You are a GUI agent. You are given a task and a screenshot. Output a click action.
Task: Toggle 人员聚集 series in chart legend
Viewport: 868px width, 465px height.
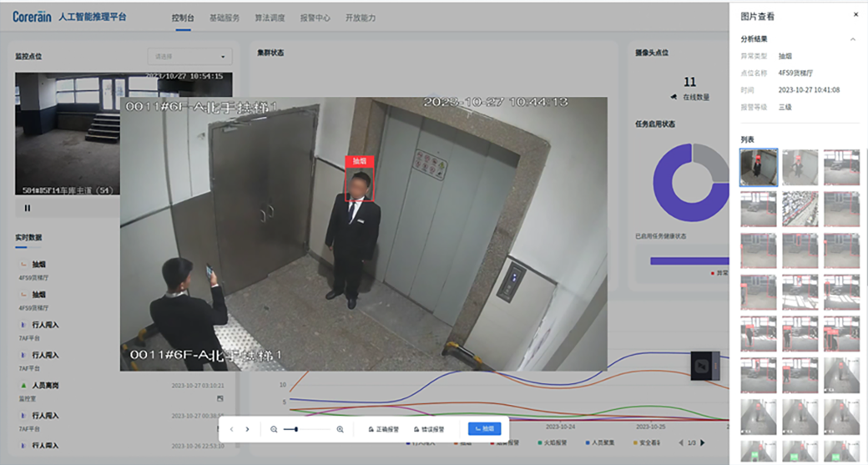pos(600,442)
